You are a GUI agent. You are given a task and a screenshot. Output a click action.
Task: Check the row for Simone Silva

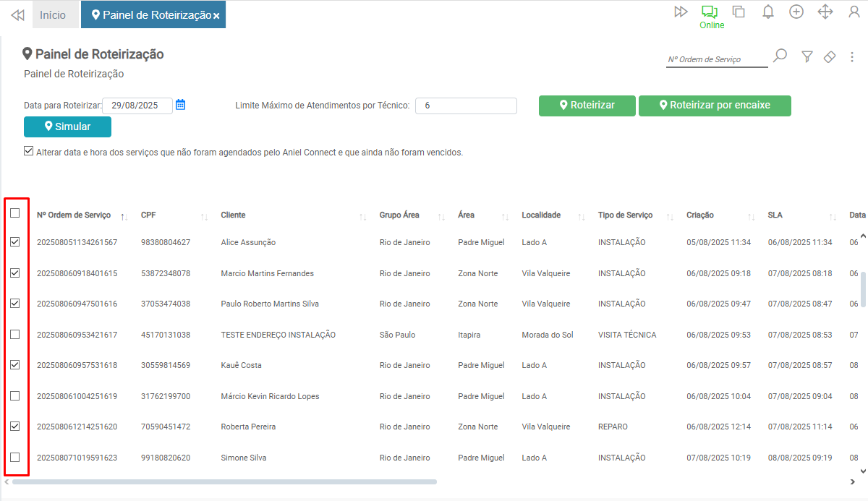pyautogui.click(x=15, y=458)
